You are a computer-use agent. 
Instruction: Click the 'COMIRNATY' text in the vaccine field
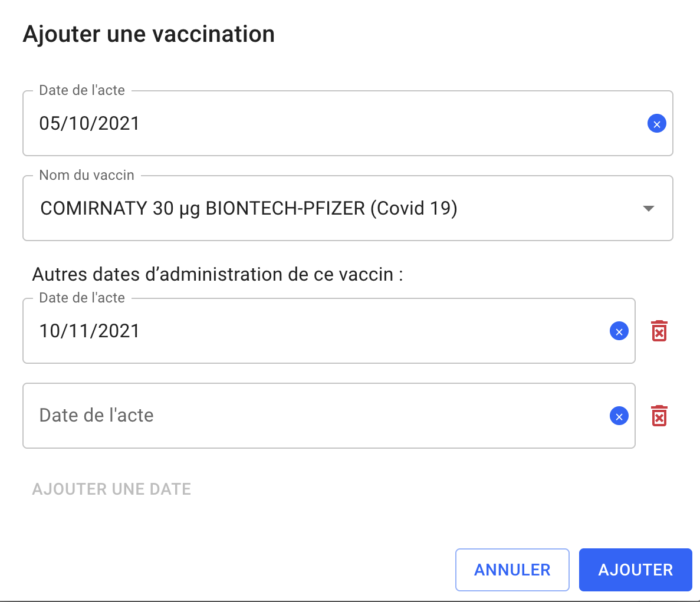point(94,208)
